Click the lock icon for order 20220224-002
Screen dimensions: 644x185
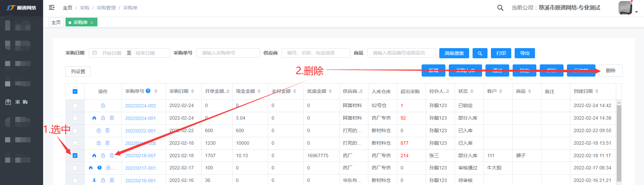[x=103, y=106]
